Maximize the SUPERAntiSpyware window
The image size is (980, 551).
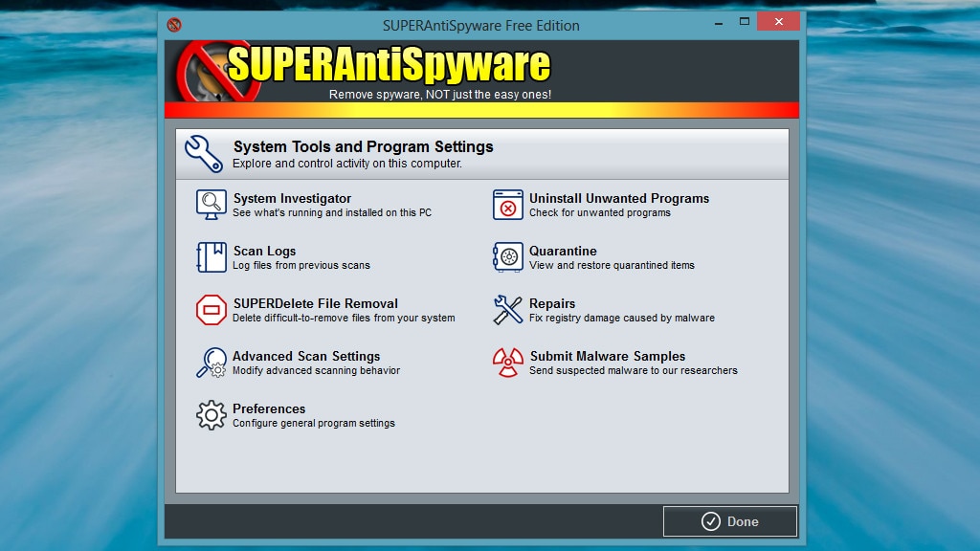pyautogui.click(x=745, y=22)
